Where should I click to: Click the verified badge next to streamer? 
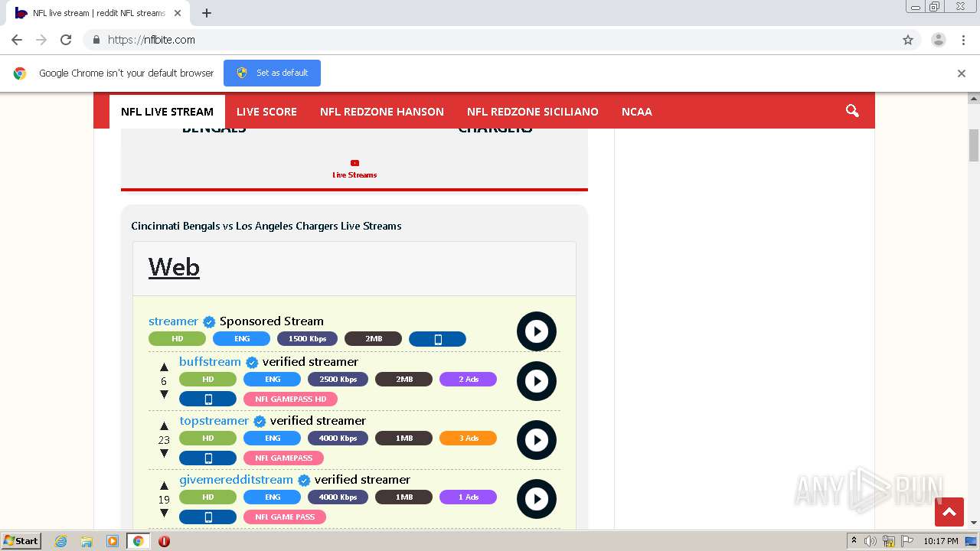[209, 322]
